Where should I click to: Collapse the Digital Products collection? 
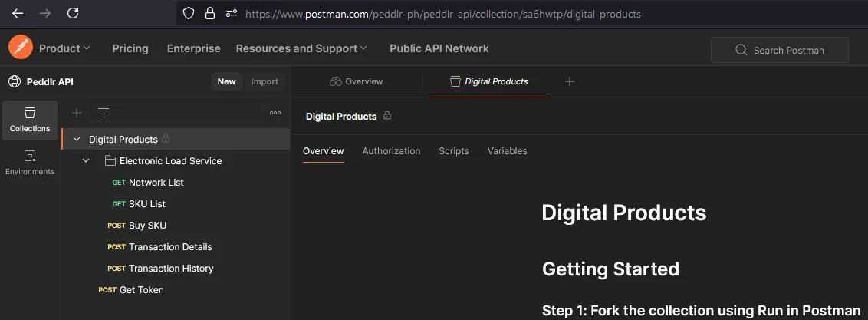pyautogui.click(x=77, y=139)
